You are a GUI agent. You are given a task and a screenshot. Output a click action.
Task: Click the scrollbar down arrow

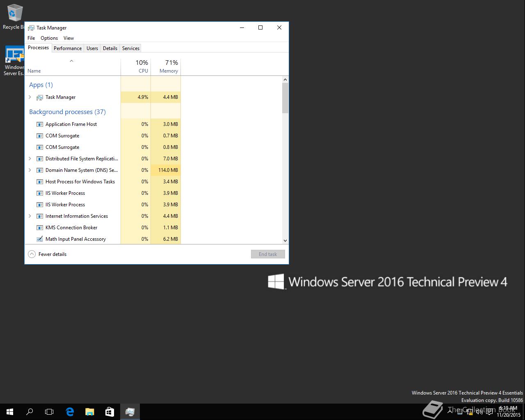pyautogui.click(x=285, y=241)
